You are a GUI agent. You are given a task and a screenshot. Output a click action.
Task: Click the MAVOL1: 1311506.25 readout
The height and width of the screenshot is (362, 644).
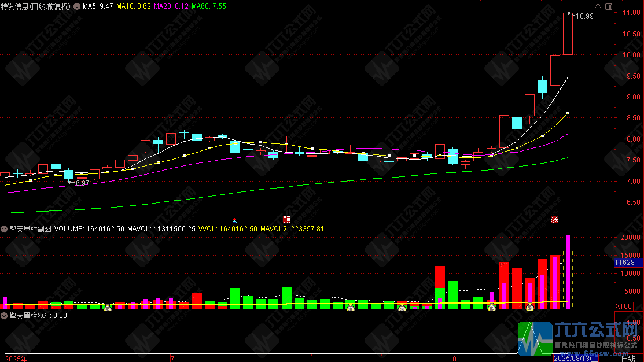point(161,229)
